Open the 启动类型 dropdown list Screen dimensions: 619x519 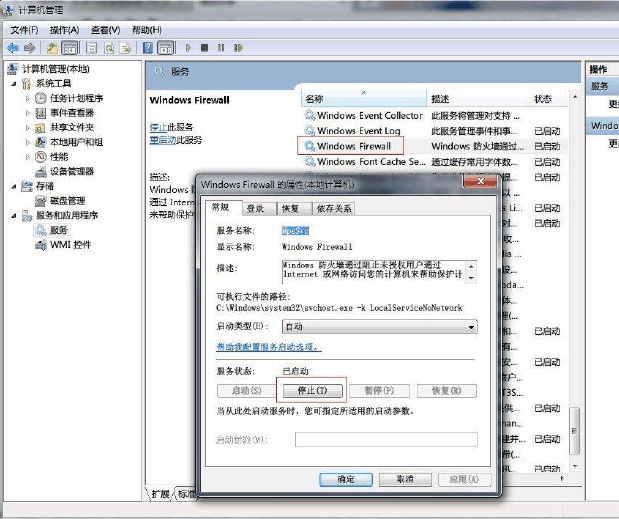pos(379,327)
